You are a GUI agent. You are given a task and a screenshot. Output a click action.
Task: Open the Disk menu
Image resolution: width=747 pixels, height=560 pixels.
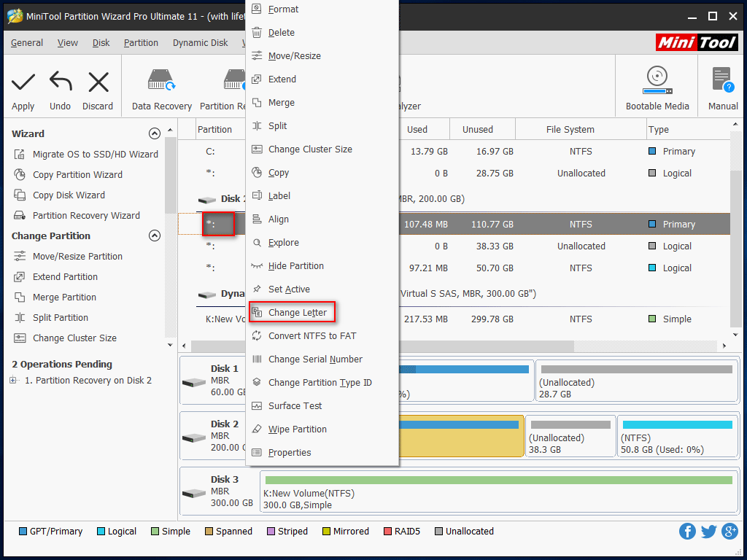click(x=101, y=43)
